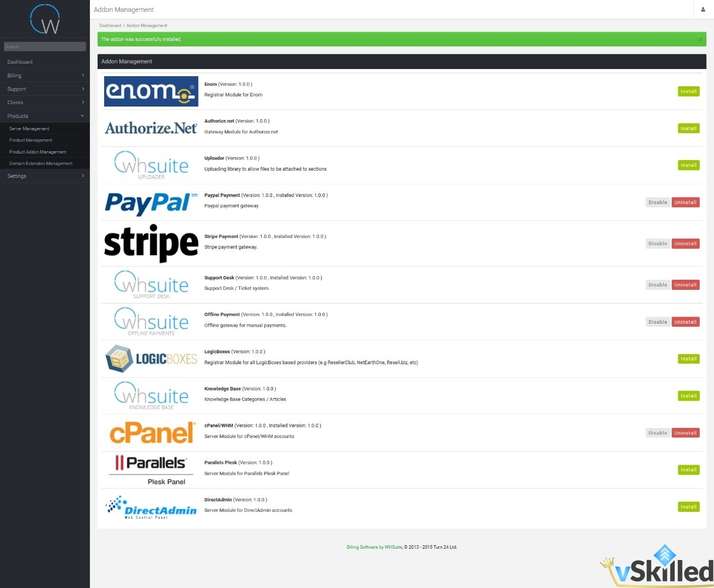Click 'Knowledge Base Categories / Articles' description
The height and width of the screenshot is (588, 714).
245,399
